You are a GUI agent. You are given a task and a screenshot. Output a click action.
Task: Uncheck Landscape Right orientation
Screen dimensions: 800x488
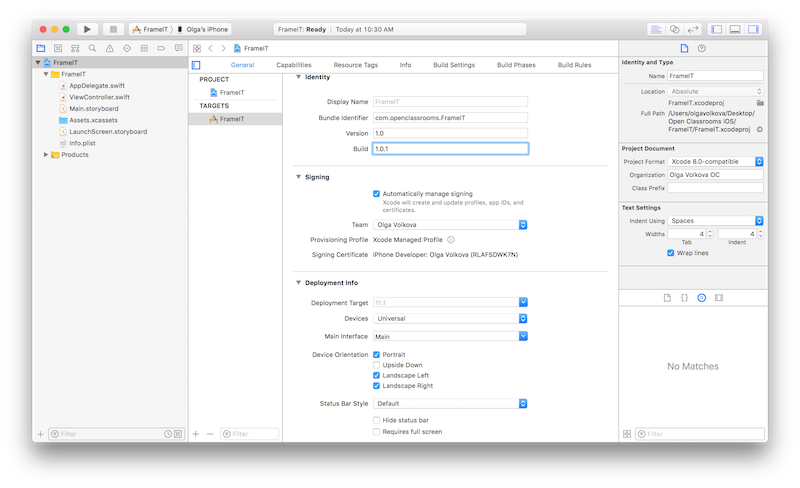tap(376, 386)
